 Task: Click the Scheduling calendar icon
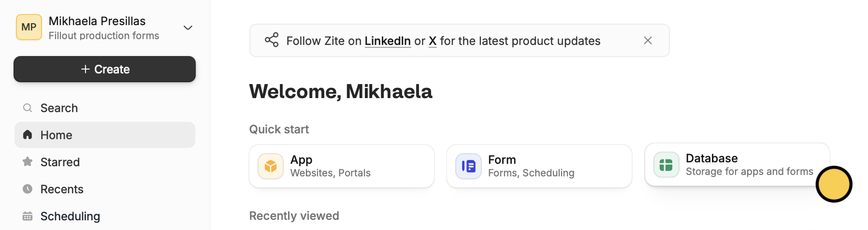pos(28,216)
